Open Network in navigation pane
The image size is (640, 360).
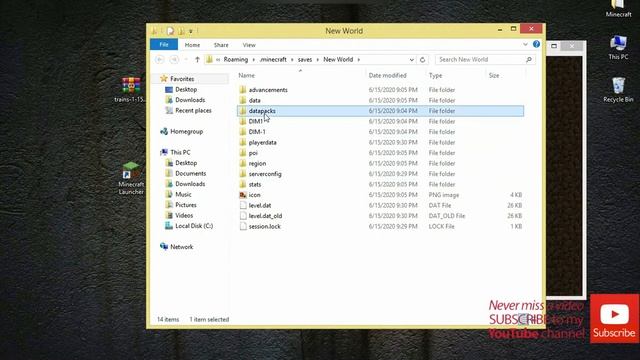[x=181, y=247]
